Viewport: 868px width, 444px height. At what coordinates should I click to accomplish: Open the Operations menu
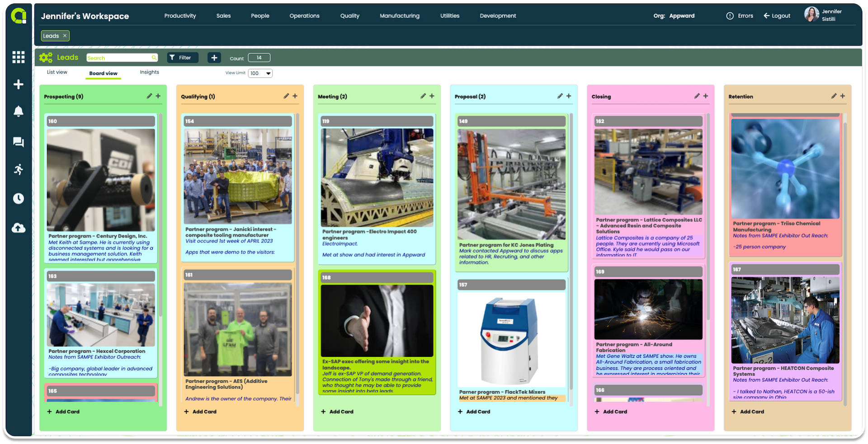click(304, 16)
